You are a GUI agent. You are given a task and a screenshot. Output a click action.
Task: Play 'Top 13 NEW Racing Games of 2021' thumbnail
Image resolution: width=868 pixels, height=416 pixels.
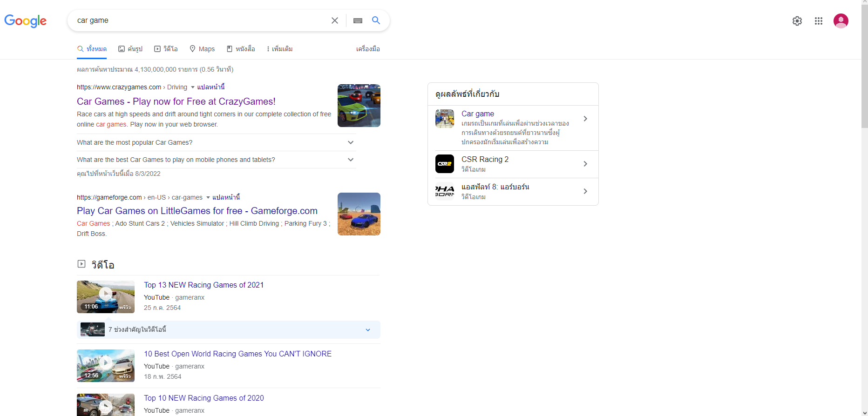coord(106,297)
